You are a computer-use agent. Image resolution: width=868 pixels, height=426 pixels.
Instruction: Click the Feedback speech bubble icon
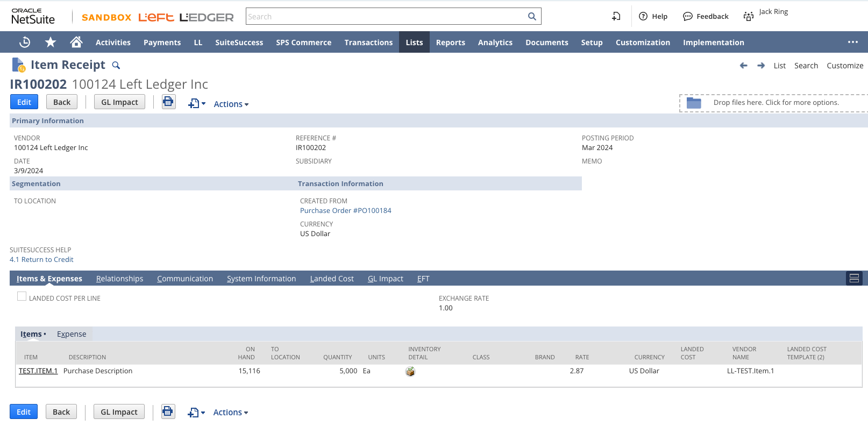click(687, 16)
